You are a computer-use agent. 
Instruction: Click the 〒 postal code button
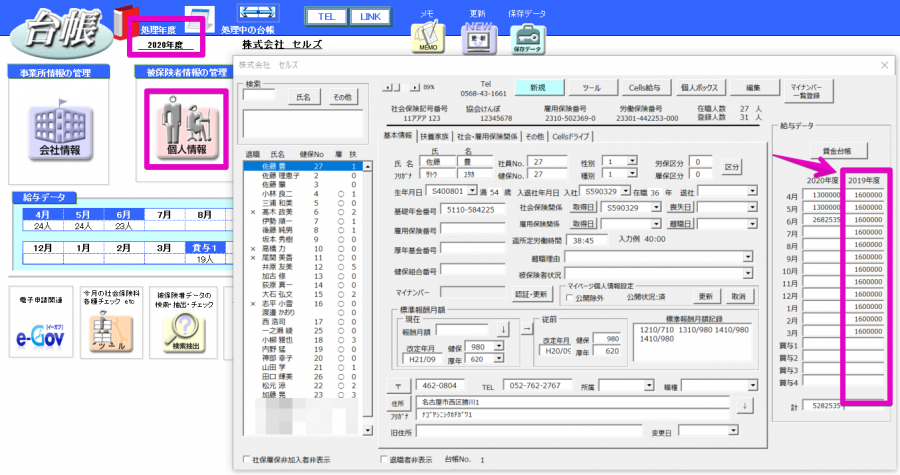point(398,386)
